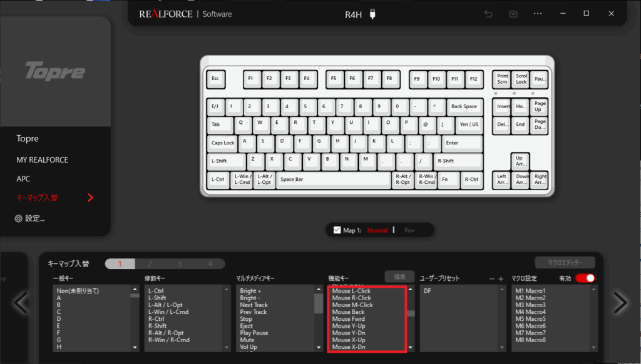
Task: Click the undo arrow icon in title bar
Action: pos(488,14)
